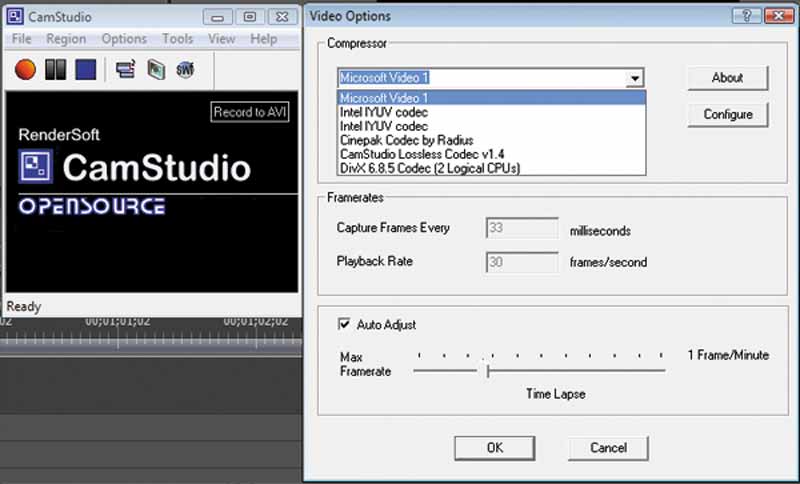The height and width of the screenshot is (484, 800).
Task: Click the video annotations toolbar icon
Action: (156, 69)
